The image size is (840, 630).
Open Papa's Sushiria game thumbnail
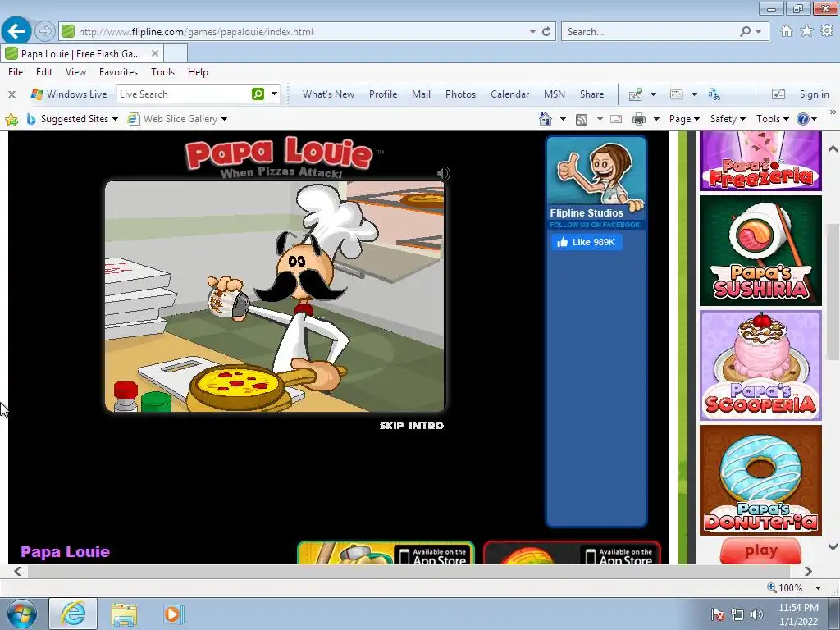[x=760, y=250]
